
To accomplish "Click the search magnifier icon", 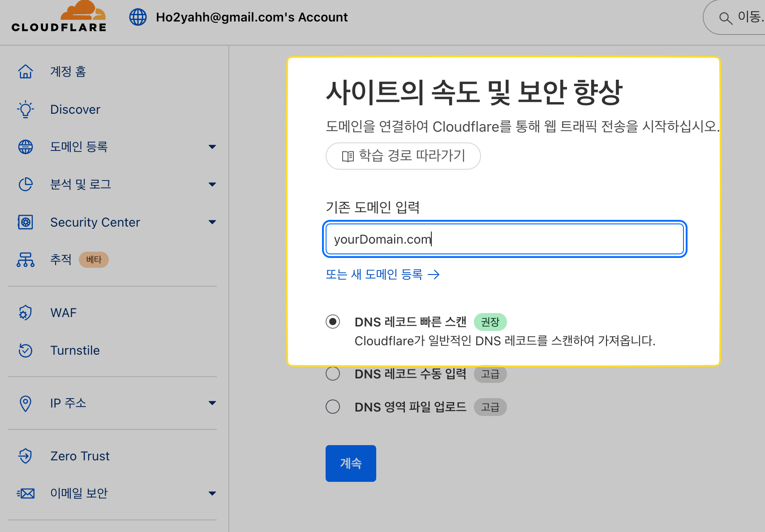I will (726, 18).
